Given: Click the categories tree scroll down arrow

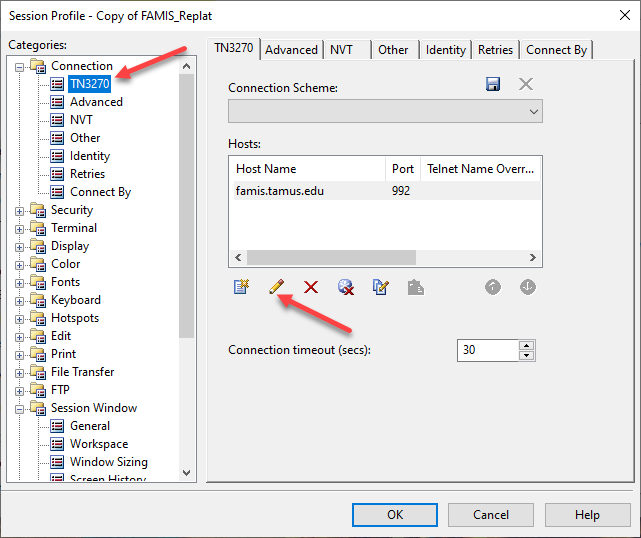Looking at the screenshot, I should click(186, 473).
